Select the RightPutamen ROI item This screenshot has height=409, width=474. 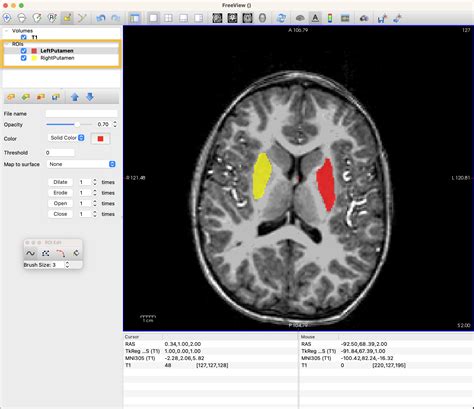[x=57, y=58]
